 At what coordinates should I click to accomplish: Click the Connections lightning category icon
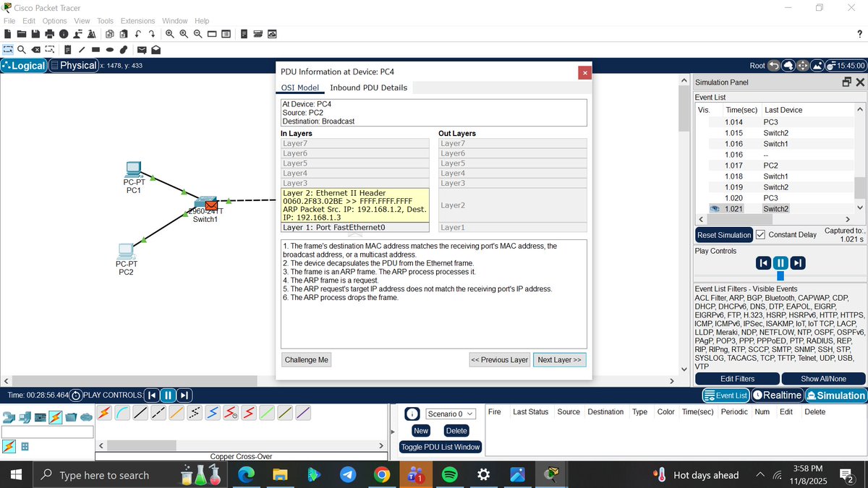[x=55, y=417]
